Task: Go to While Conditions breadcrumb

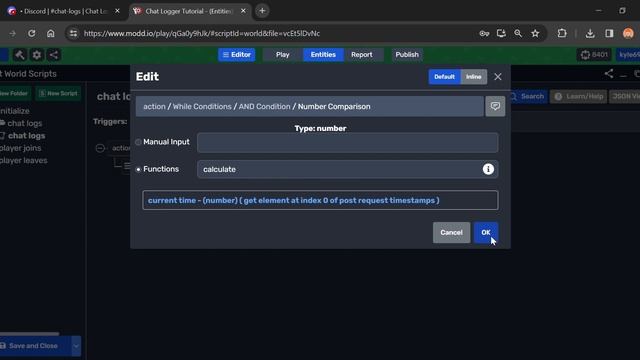Action: click(202, 107)
